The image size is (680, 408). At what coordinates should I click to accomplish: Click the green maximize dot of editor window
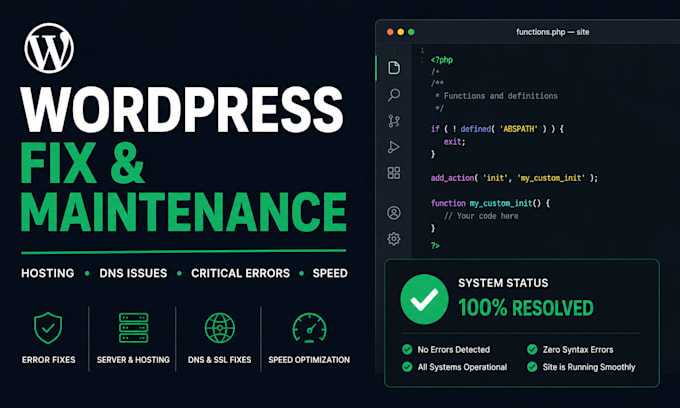point(411,32)
